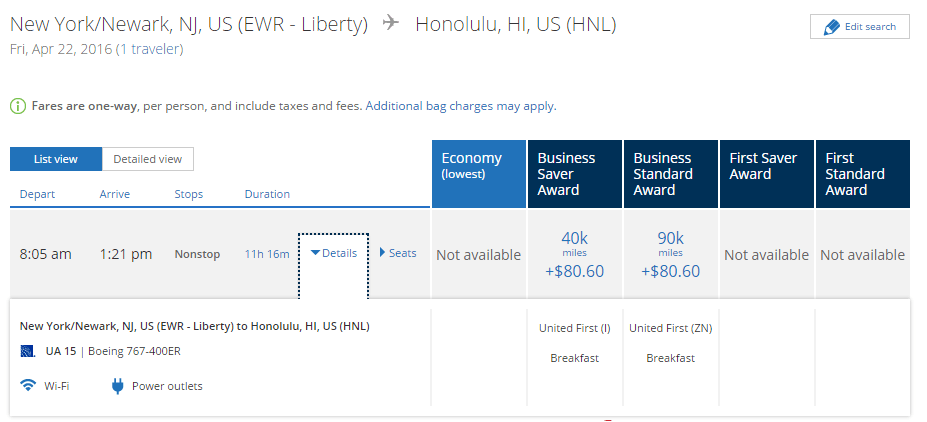The width and height of the screenshot is (927, 422).
Task: Click the Honolulu, HI, US (HNL) heading
Action: pyautogui.click(x=516, y=24)
